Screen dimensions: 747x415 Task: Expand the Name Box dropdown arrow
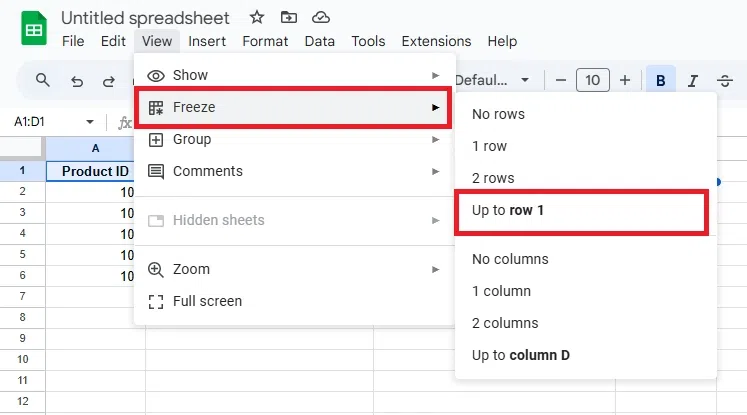point(90,122)
